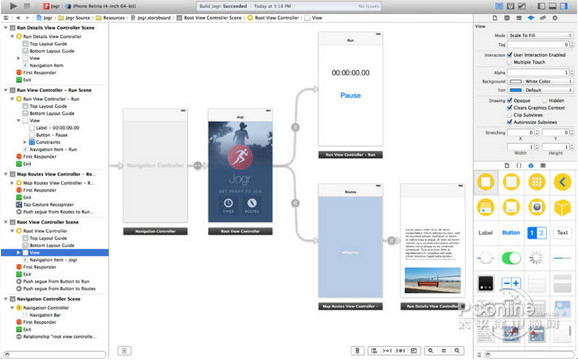Select the Page Control black object
The width and height of the screenshot is (578, 360).
[x=486, y=283]
